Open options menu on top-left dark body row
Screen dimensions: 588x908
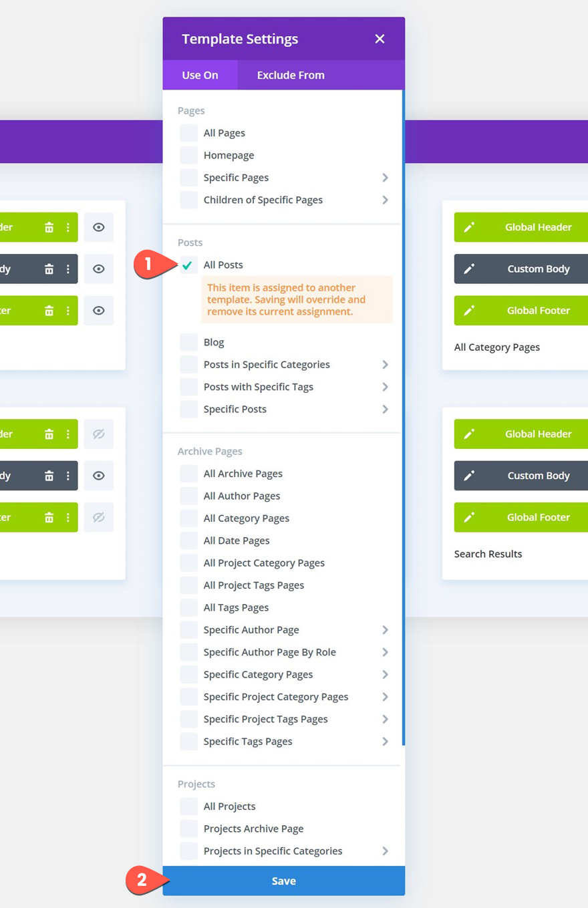click(67, 269)
